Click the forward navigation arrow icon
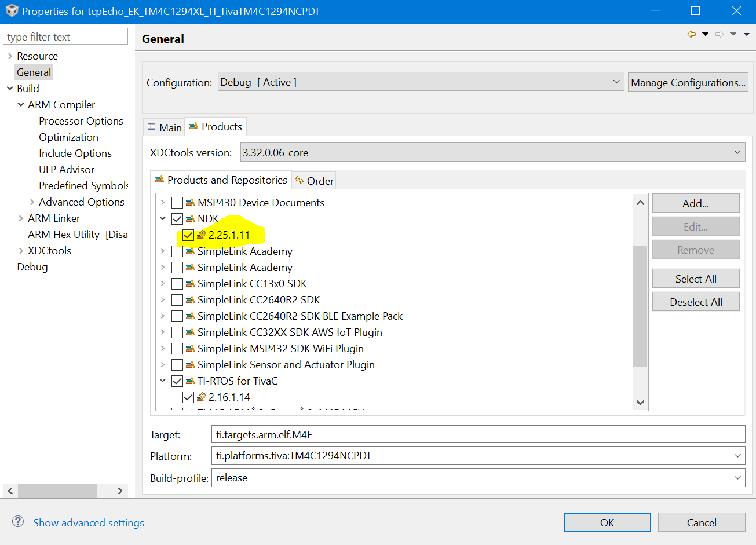 tap(720, 34)
